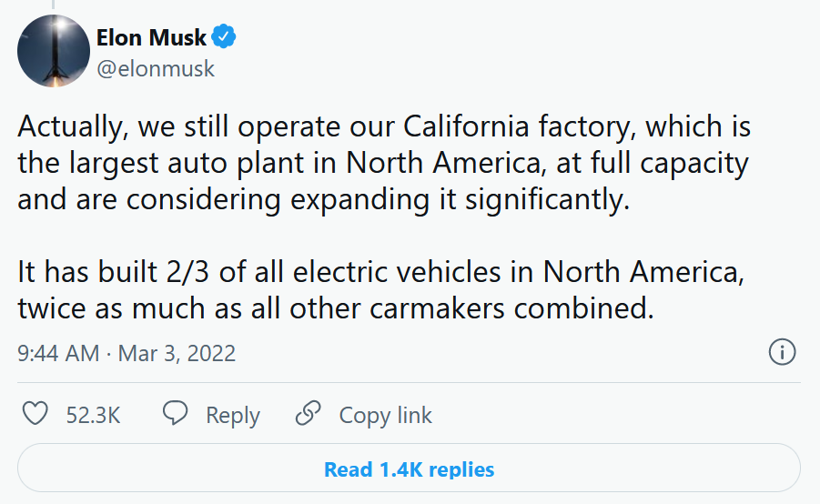Click the Mar 3, 2022 date
The image size is (820, 504).
click(x=177, y=353)
